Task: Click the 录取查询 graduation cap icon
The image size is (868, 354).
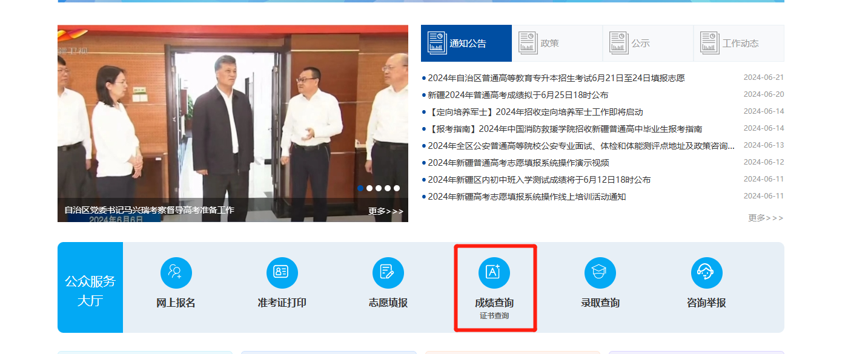Action: [x=600, y=273]
